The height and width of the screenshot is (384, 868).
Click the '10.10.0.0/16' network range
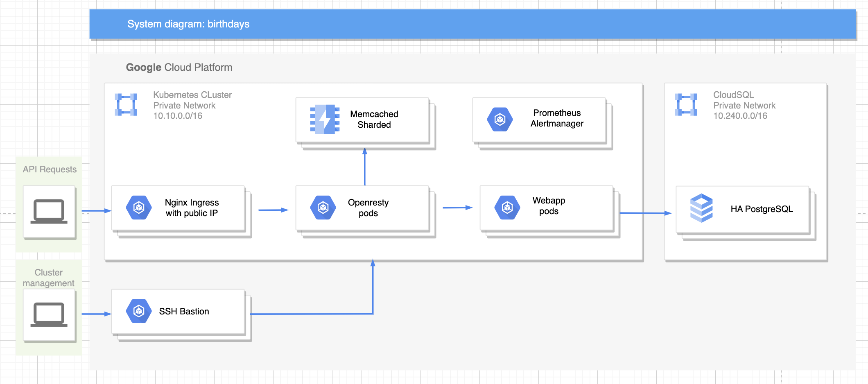point(178,116)
